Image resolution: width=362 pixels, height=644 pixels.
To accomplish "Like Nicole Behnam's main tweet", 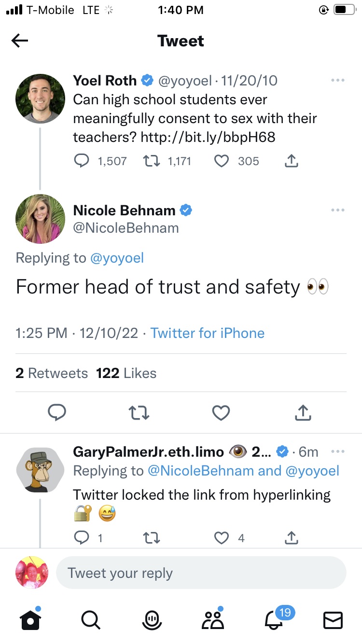I will point(221,412).
